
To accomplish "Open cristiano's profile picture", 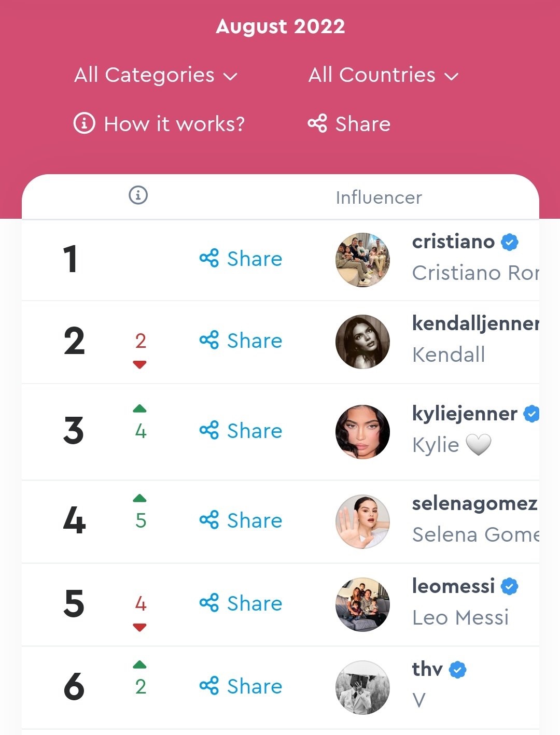I will tap(362, 260).
